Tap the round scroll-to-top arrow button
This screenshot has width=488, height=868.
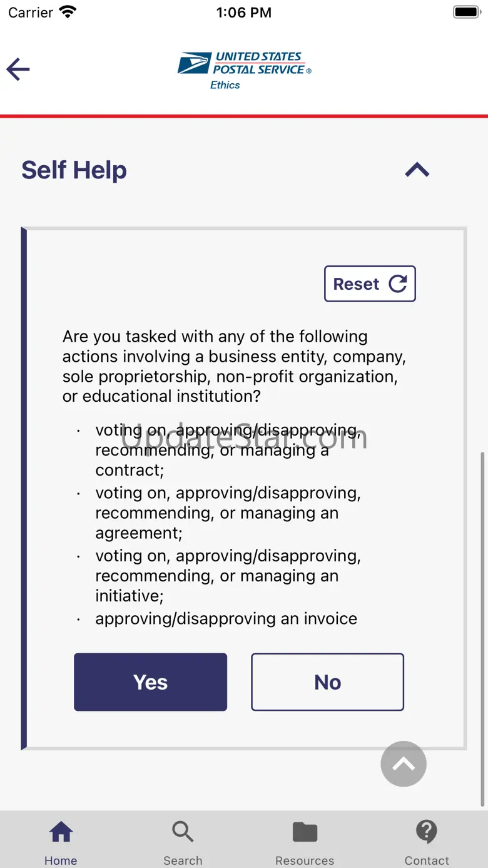tap(404, 763)
